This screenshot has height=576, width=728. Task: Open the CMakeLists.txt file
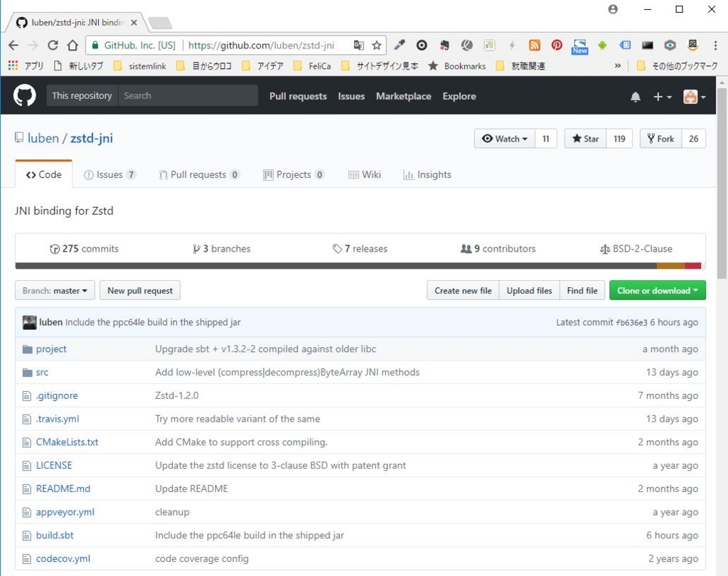tap(67, 442)
